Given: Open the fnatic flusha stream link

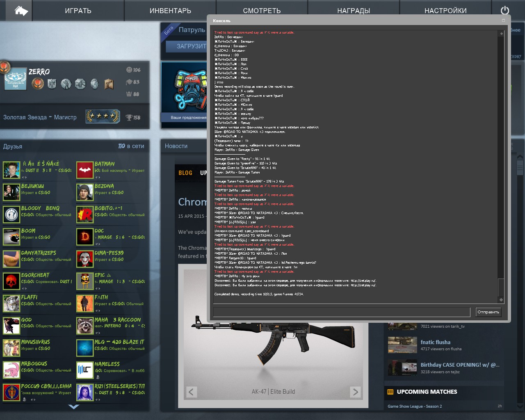Looking at the screenshot, I should tap(435, 342).
